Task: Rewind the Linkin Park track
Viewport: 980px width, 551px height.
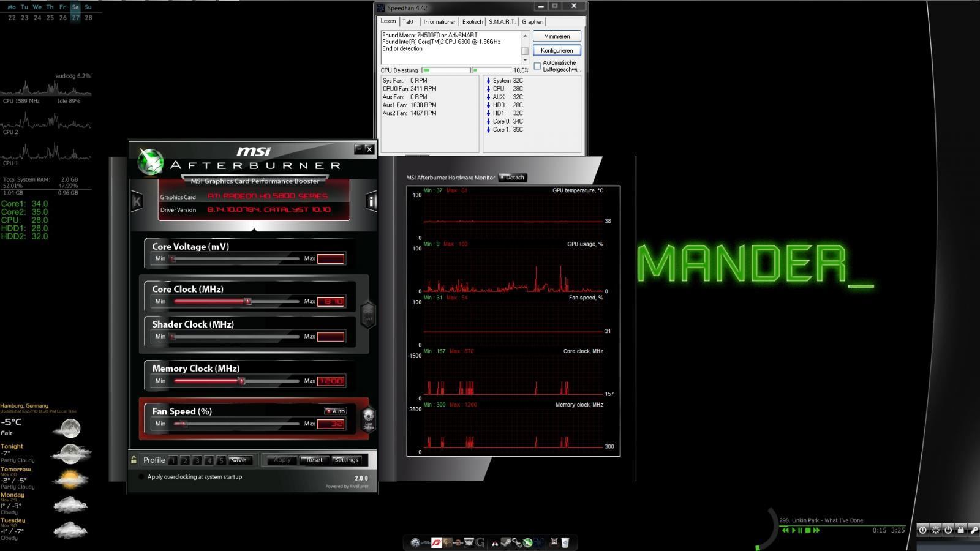Action: [x=785, y=530]
